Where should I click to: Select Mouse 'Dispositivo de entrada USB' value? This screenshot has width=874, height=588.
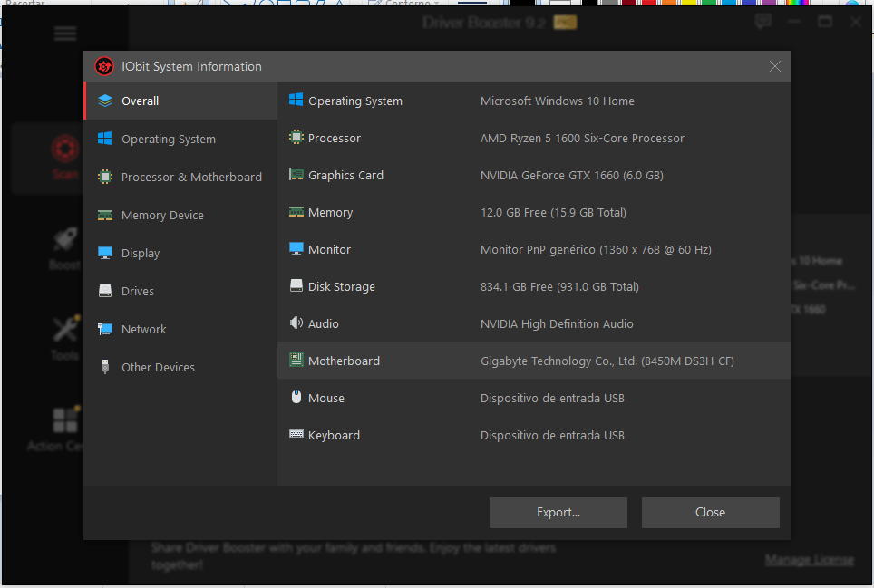click(552, 398)
